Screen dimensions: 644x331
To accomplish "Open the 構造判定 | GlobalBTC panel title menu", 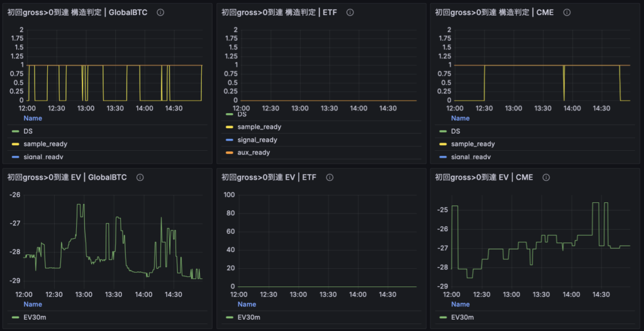I will tap(77, 13).
